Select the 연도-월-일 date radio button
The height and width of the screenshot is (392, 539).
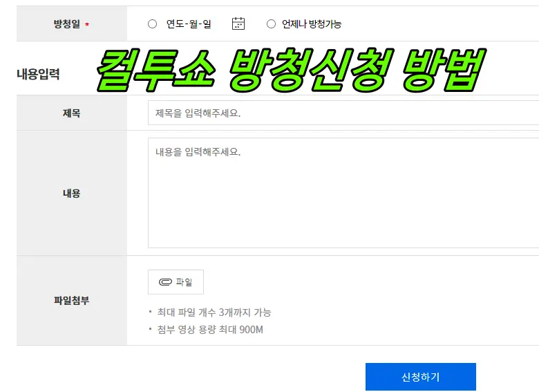[152, 24]
